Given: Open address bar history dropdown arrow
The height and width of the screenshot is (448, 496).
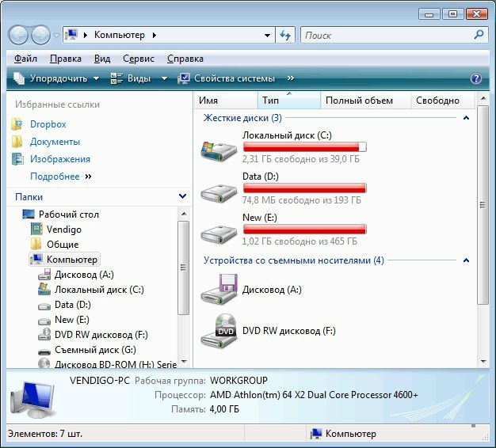Looking at the screenshot, I should coord(267,36).
